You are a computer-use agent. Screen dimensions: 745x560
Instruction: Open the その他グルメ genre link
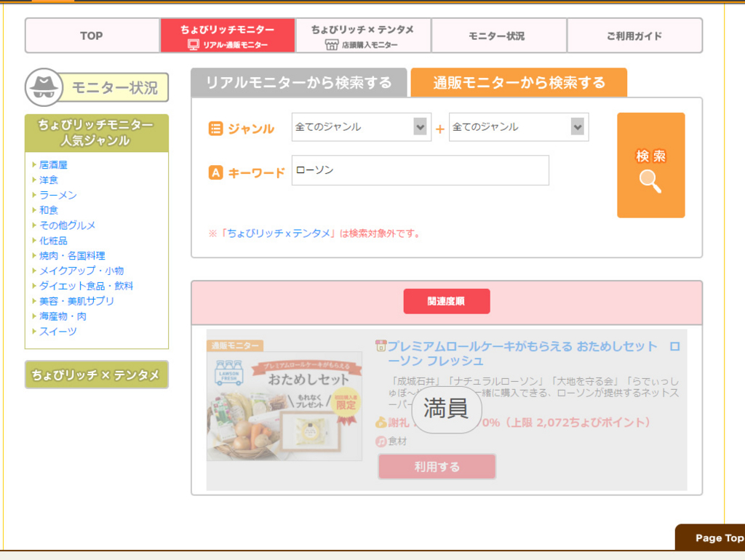[67, 225]
